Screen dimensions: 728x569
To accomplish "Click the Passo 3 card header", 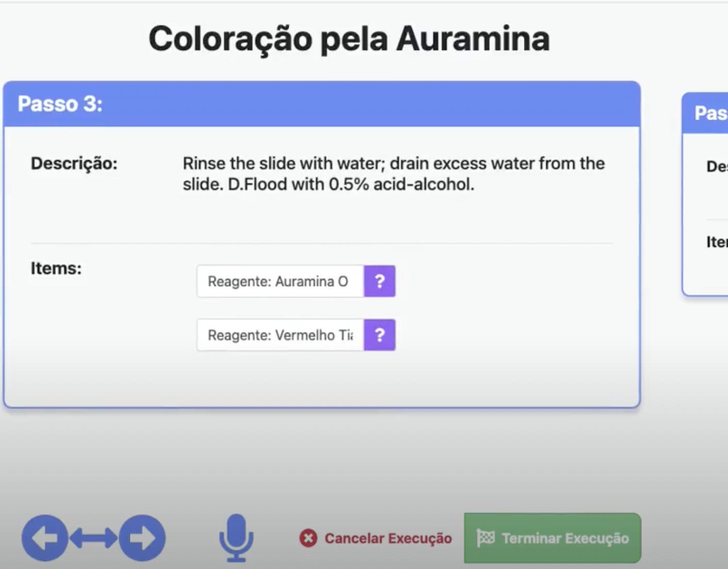I will 321,104.
